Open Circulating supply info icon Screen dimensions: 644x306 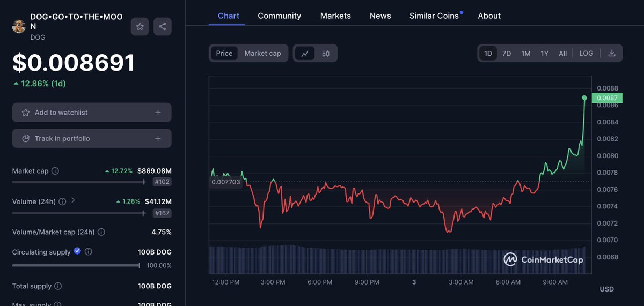click(x=89, y=251)
